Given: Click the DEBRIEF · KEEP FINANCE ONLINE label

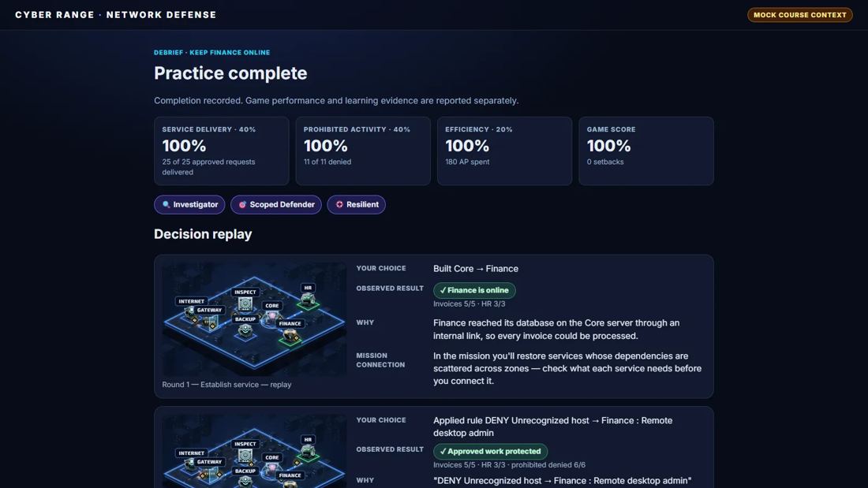Looking at the screenshot, I should click(x=212, y=53).
